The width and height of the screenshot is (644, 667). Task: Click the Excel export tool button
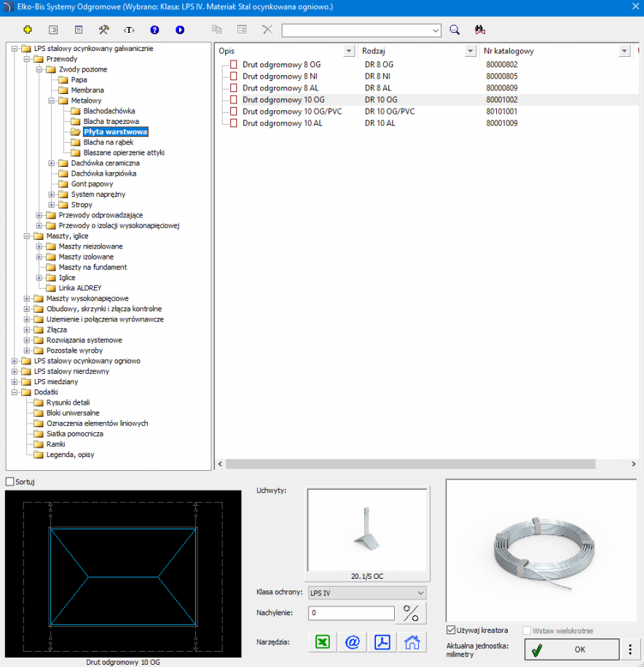pos(322,641)
